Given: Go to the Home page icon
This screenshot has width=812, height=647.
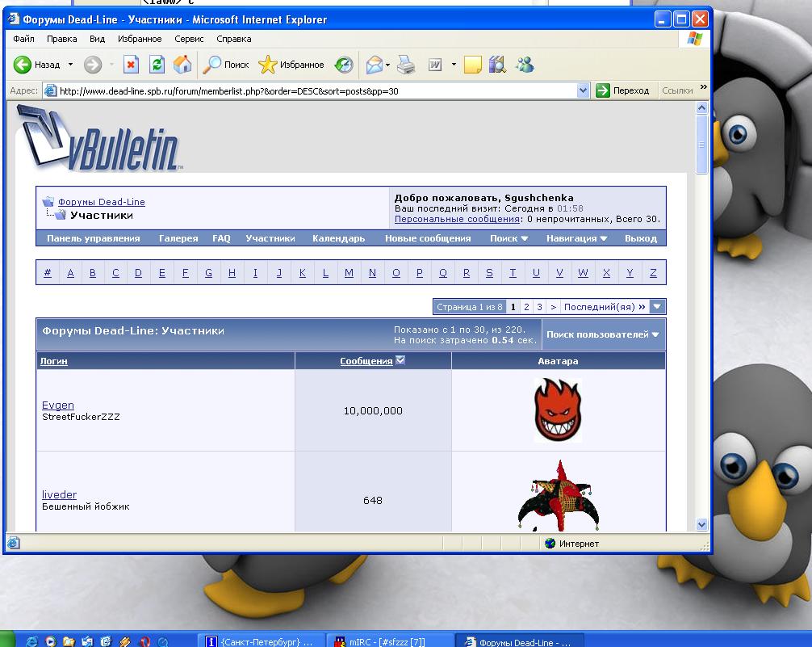Looking at the screenshot, I should point(183,65).
